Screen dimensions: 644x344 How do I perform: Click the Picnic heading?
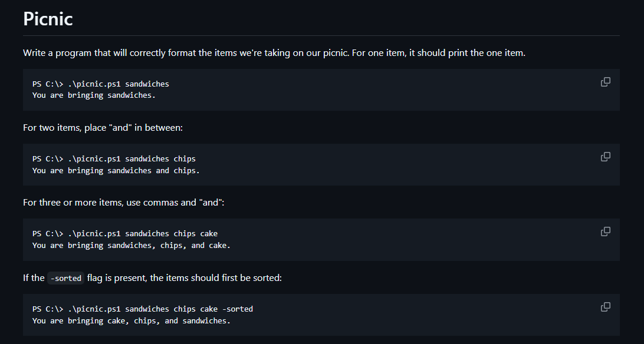(x=48, y=19)
